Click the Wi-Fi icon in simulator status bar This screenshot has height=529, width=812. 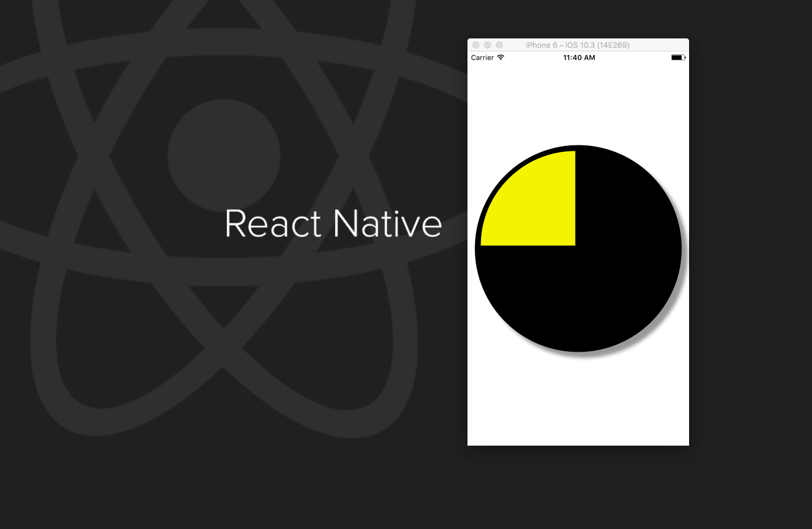(x=501, y=57)
